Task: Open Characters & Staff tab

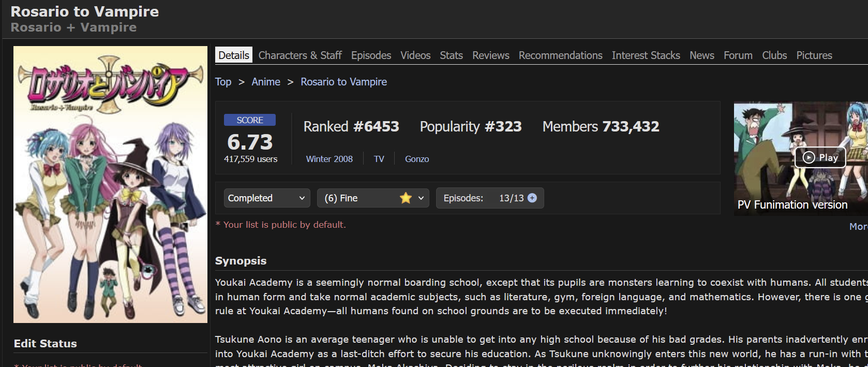Action: [300, 55]
